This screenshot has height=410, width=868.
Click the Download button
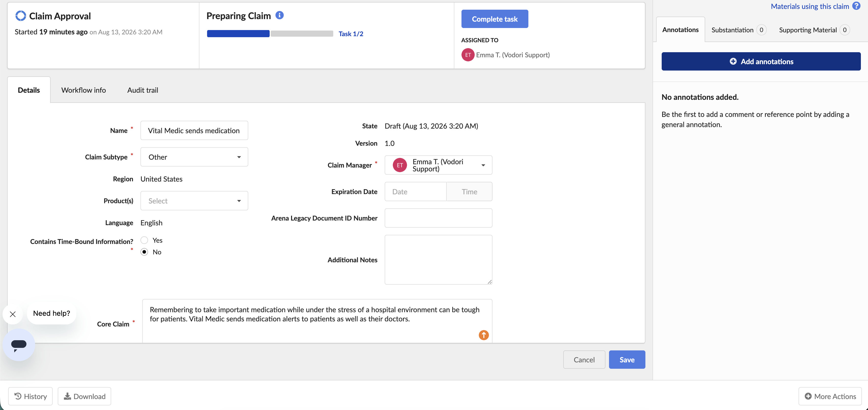point(84,396)
